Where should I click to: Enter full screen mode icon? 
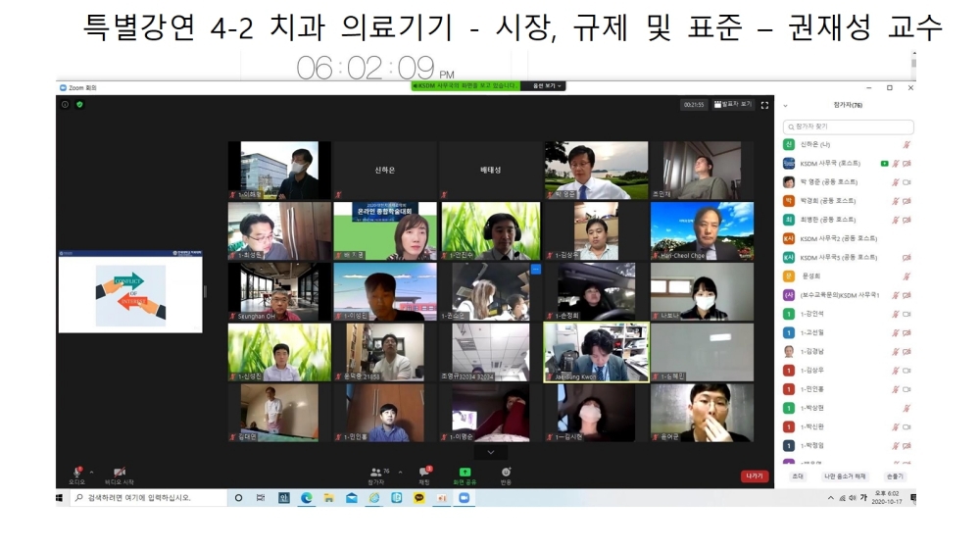click(764, 104)
